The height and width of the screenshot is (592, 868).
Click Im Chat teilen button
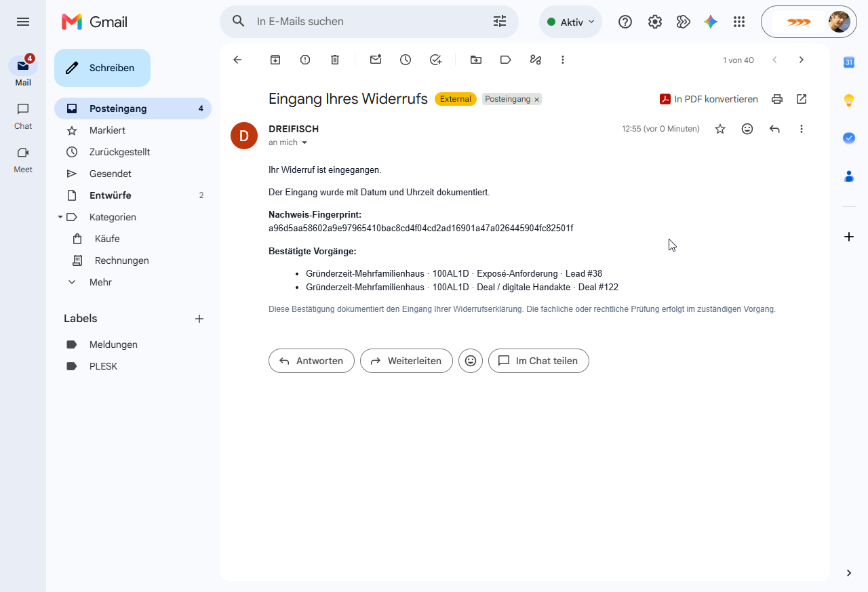click(x=538, y=361)
